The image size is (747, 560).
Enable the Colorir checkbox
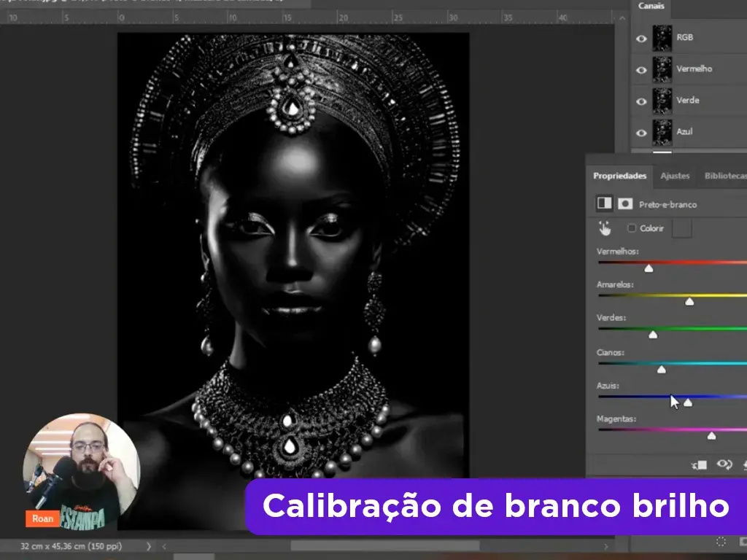[x=632, y=228]
